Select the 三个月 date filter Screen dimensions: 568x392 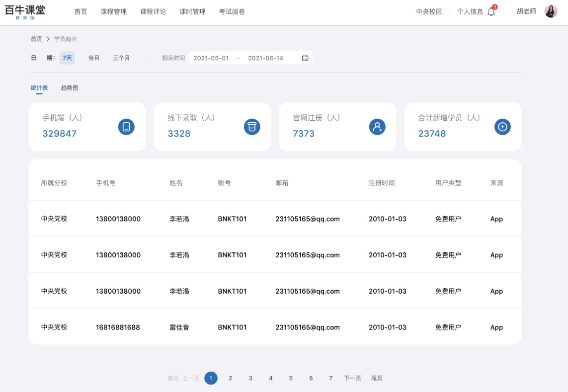(121, 58)
